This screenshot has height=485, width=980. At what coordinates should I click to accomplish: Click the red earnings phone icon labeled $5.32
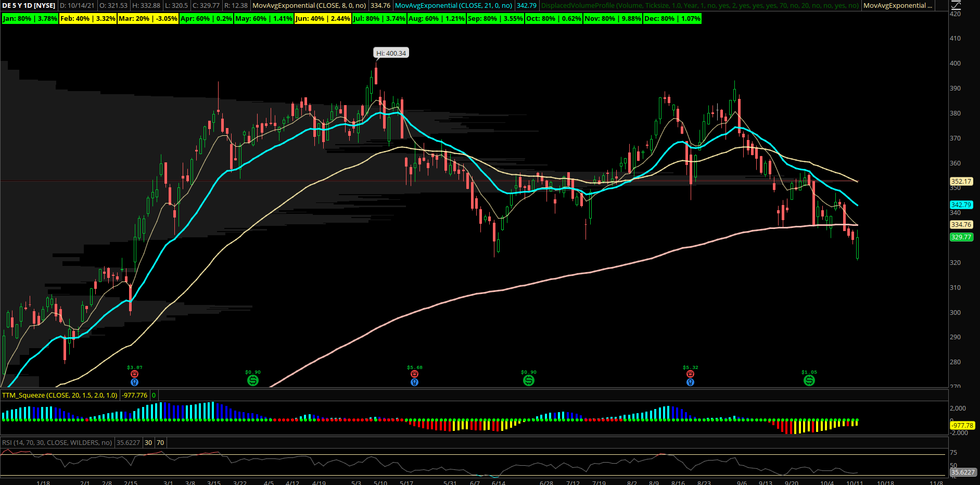coord(690,374)
